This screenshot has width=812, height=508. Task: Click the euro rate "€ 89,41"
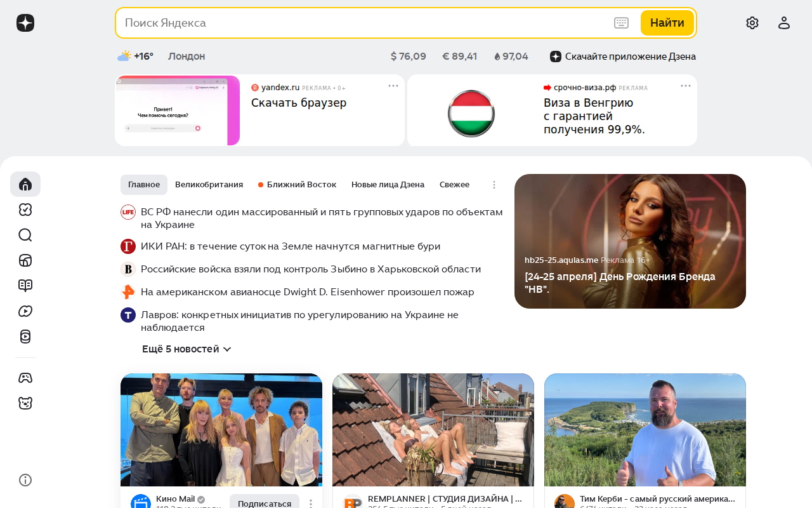460,56
